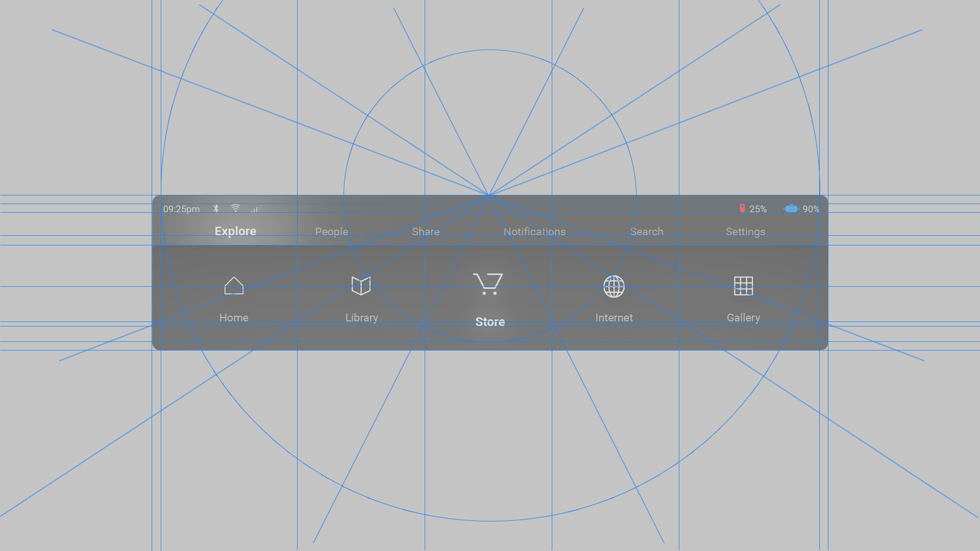Open the Settings tab

click(x=745, y=232)
